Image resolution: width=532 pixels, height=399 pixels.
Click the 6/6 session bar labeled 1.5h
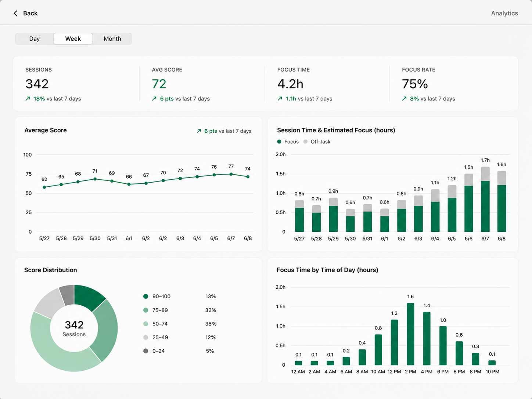469,203
